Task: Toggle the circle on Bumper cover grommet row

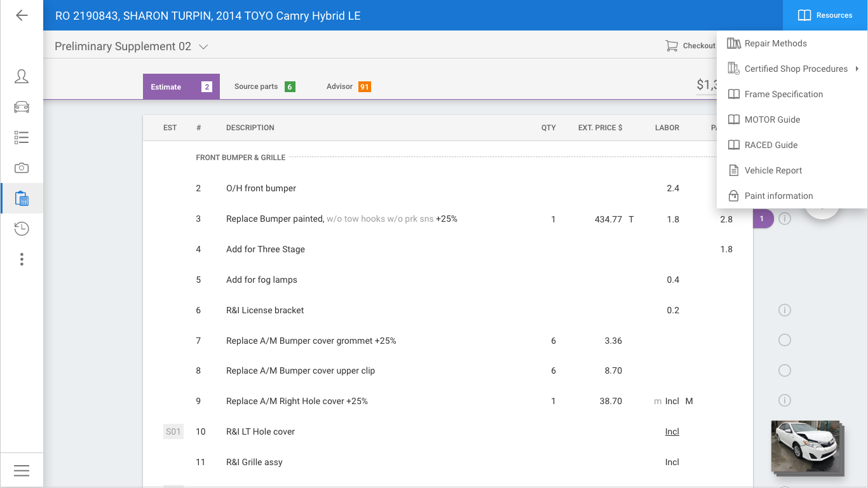Action: coord(785,341)
